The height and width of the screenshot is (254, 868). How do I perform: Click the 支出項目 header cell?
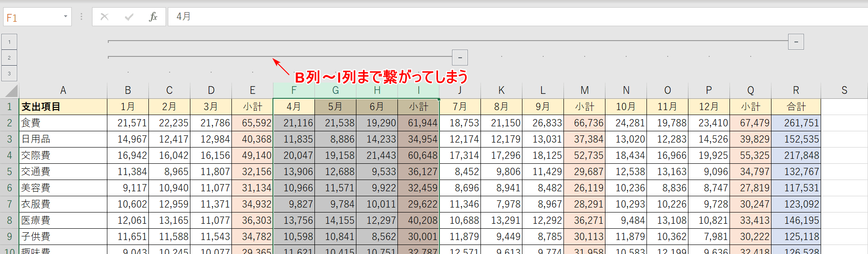pyautogui.click(x=63, y=107)
